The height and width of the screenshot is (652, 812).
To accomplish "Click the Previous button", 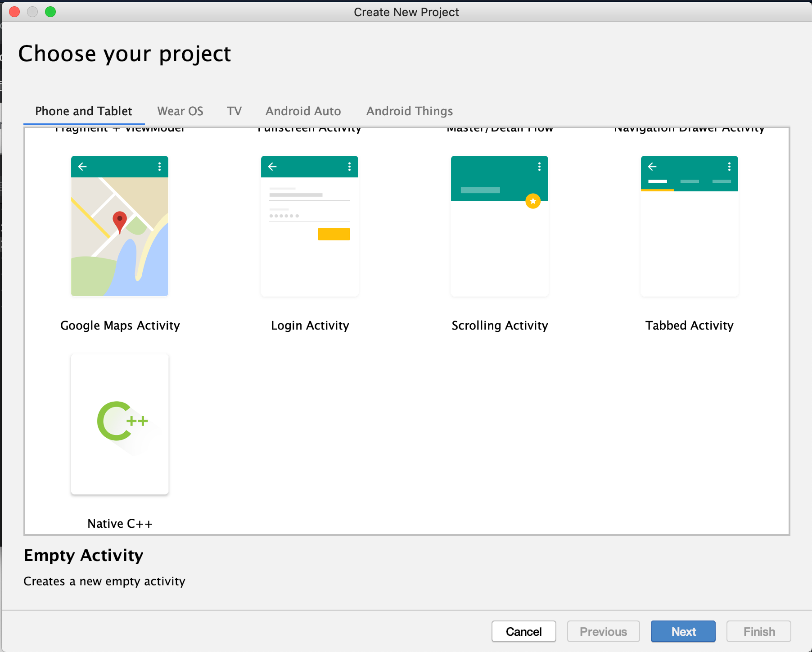I will tap(603, 631).
